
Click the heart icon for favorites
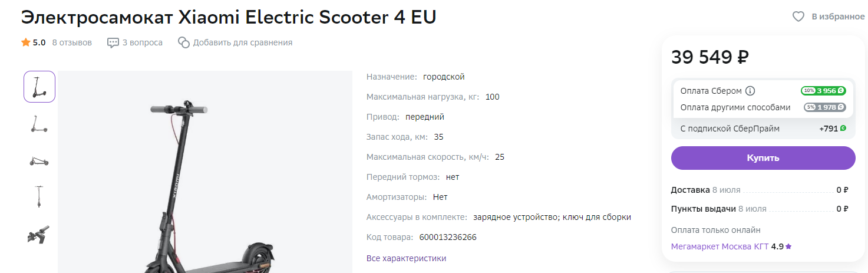[x=798, y=17]
